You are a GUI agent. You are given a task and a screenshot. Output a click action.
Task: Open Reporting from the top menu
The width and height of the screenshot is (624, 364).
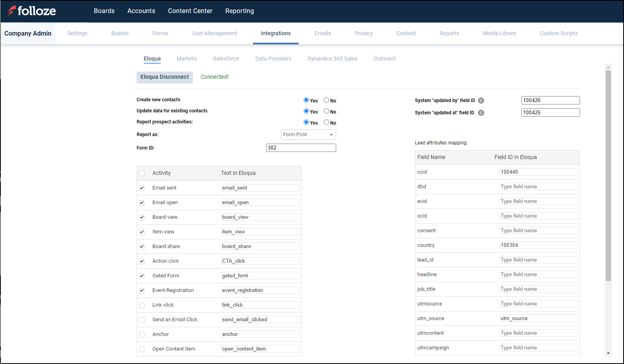point(240,11)
